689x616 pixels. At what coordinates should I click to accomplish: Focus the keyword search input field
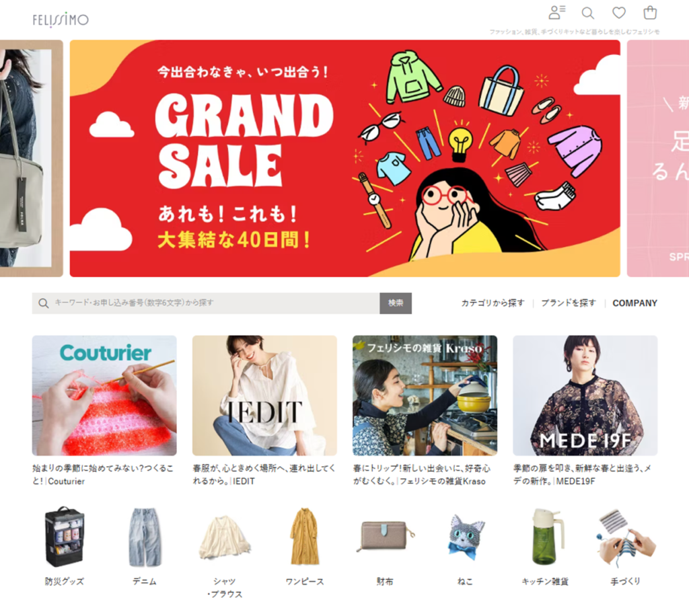206,303
